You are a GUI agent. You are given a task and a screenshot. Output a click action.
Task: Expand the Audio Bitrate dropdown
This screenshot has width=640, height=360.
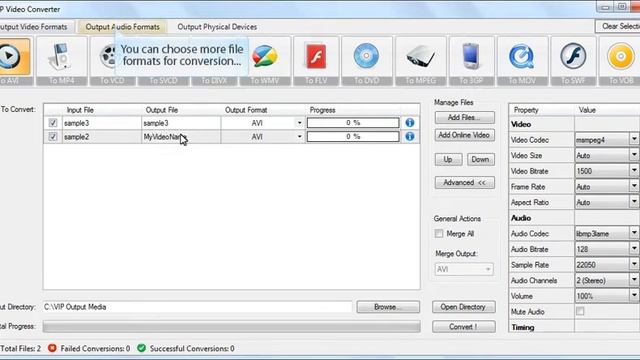634,249
